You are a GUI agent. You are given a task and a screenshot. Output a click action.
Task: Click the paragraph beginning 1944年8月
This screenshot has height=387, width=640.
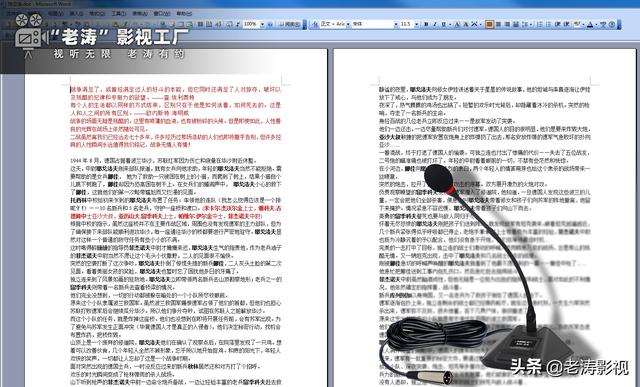click(x=162, y=160)
